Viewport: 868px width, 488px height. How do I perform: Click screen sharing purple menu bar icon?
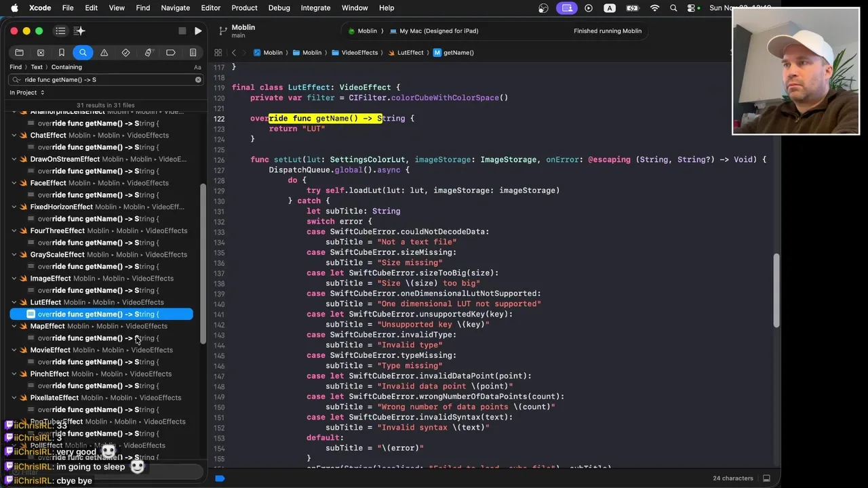(567, 8)
